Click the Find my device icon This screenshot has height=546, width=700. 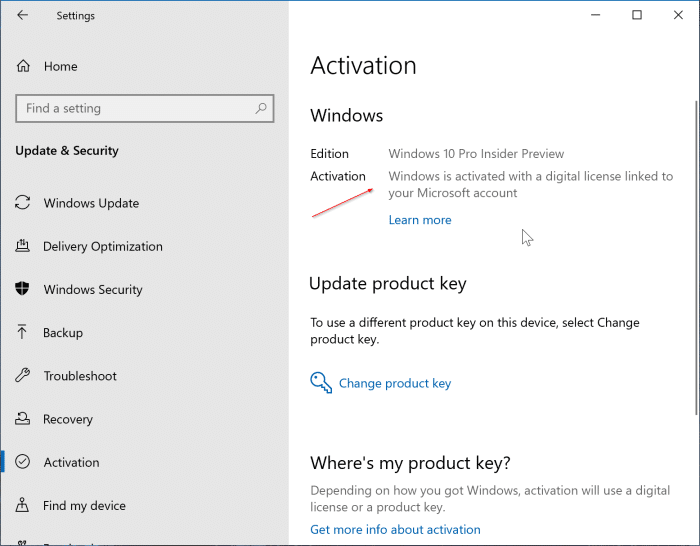tap(22, 504)
